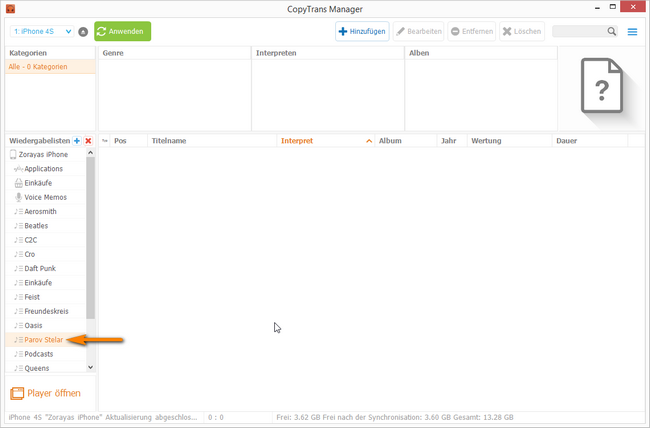Viewport: 650px width, 428px height.
Task: Click the Player öffnen window icon
Action: 17,393
